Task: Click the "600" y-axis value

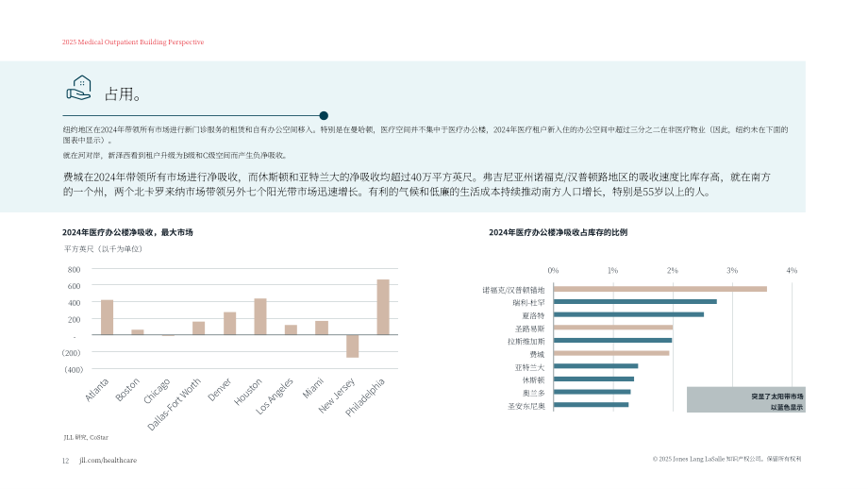Action: (x=75, y=286)
